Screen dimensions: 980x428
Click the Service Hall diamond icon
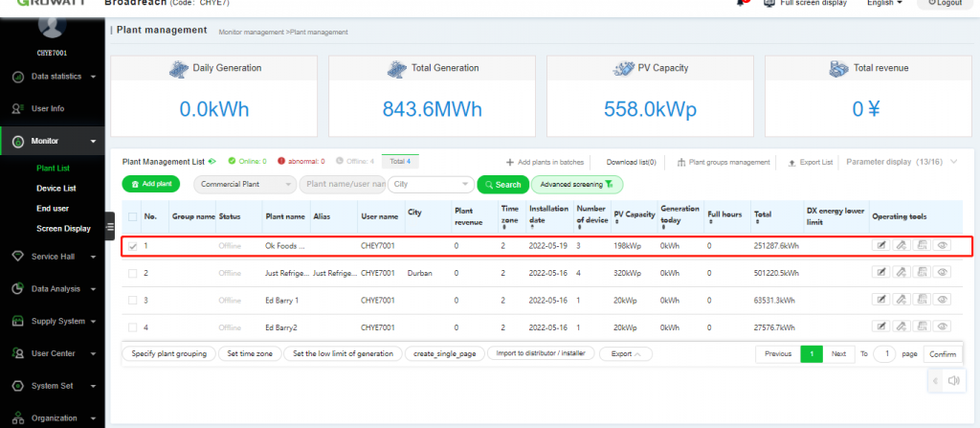pyautogui.click(x=18, y=257)
